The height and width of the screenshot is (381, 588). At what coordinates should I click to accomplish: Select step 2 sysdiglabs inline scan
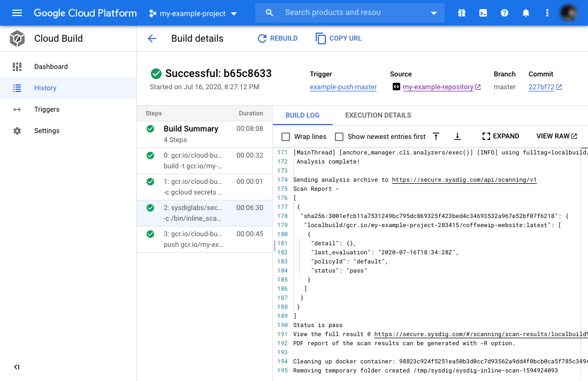204,213
